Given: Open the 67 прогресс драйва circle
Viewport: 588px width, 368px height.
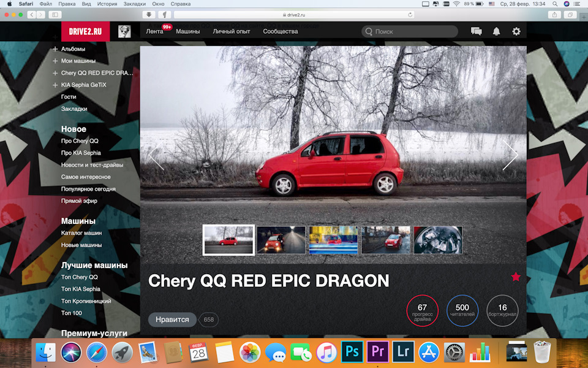Looking at the screenshot, I should [x=422, y=311].
